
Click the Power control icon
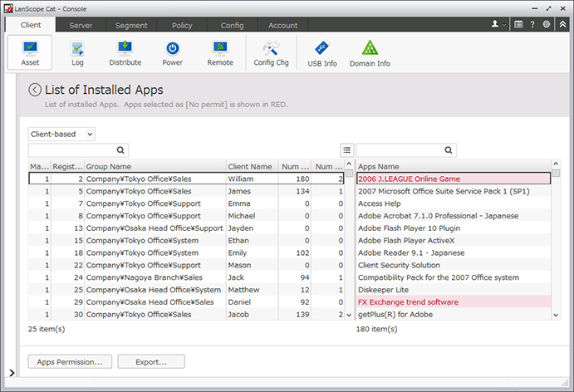click(173, 51)
